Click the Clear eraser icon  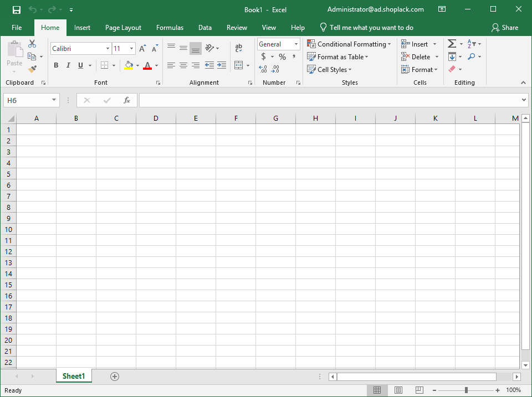click(x=452, y=69)
